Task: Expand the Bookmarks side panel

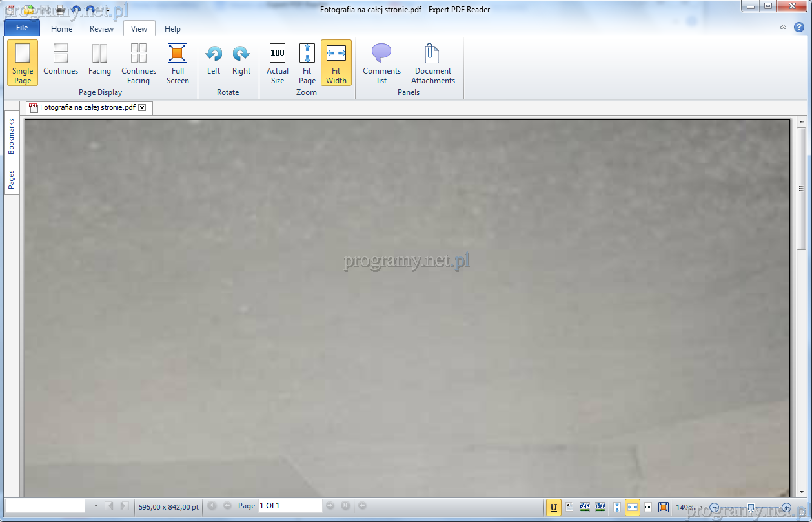Action: tap(12, 136)
